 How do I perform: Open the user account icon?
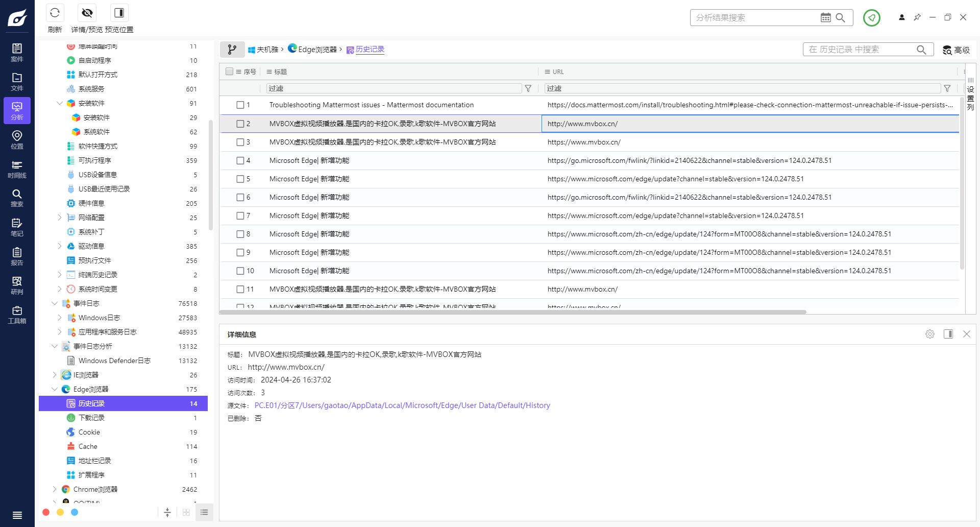tap(902, 17)
